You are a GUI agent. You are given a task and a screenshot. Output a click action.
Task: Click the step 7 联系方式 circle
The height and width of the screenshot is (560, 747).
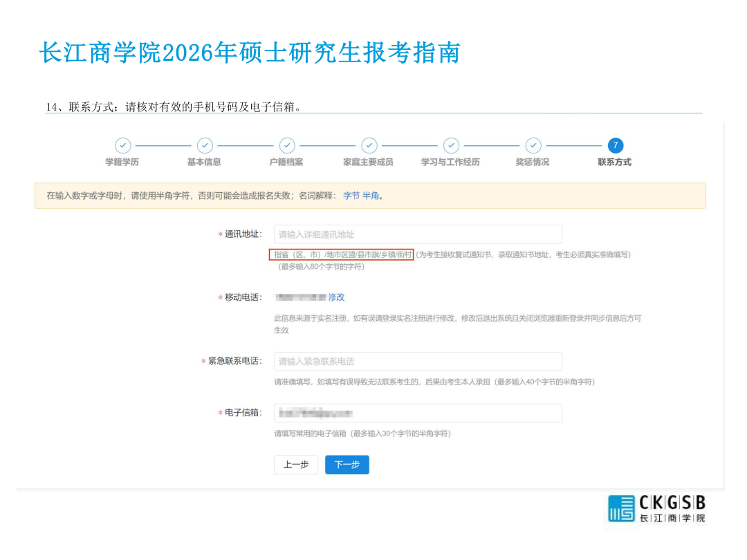pyautogui.click(x=615, y=145)
